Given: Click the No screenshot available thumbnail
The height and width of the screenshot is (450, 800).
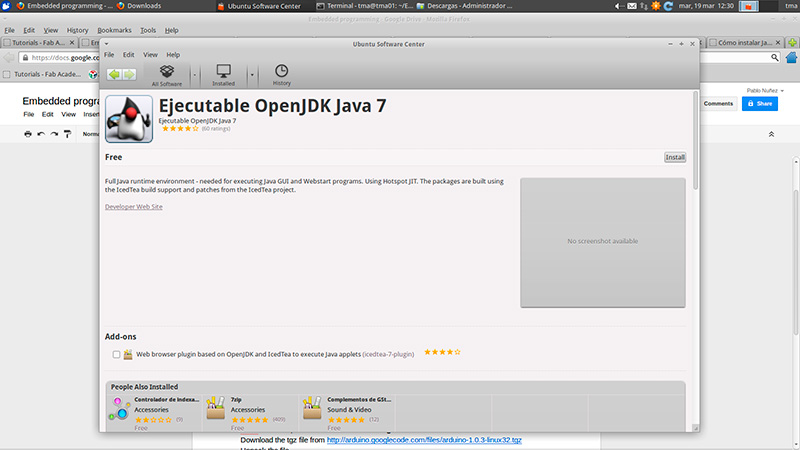Looking at the screenshot, I should coord(603,243).
